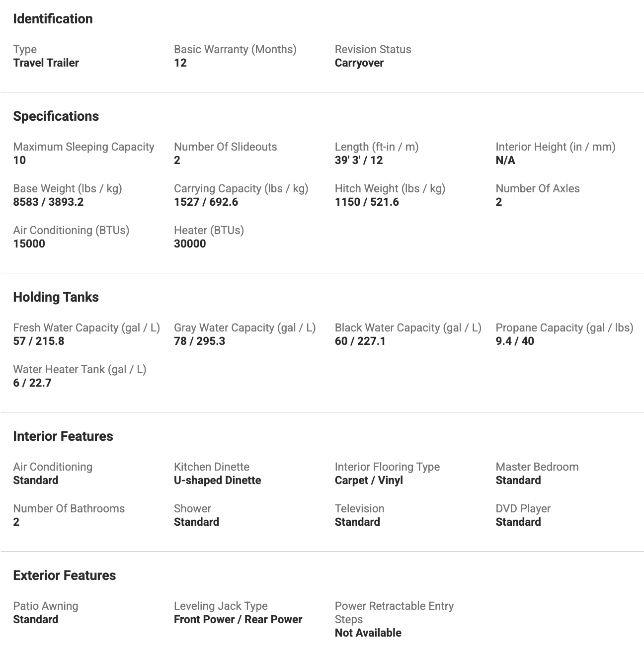Screen dimensions: 644x654
Task: Click the Heater (BTUs) value 30000
Action: pos(190,244)
